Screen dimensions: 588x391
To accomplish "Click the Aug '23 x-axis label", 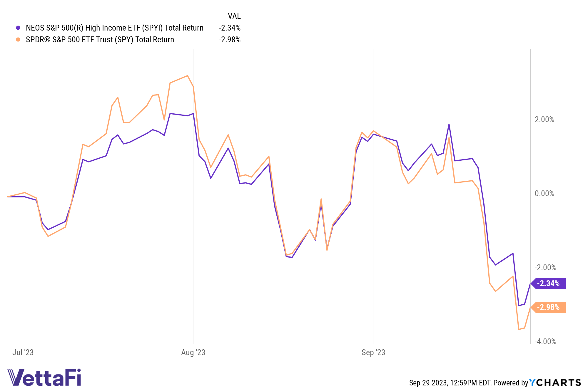I will tap(193, 353).
